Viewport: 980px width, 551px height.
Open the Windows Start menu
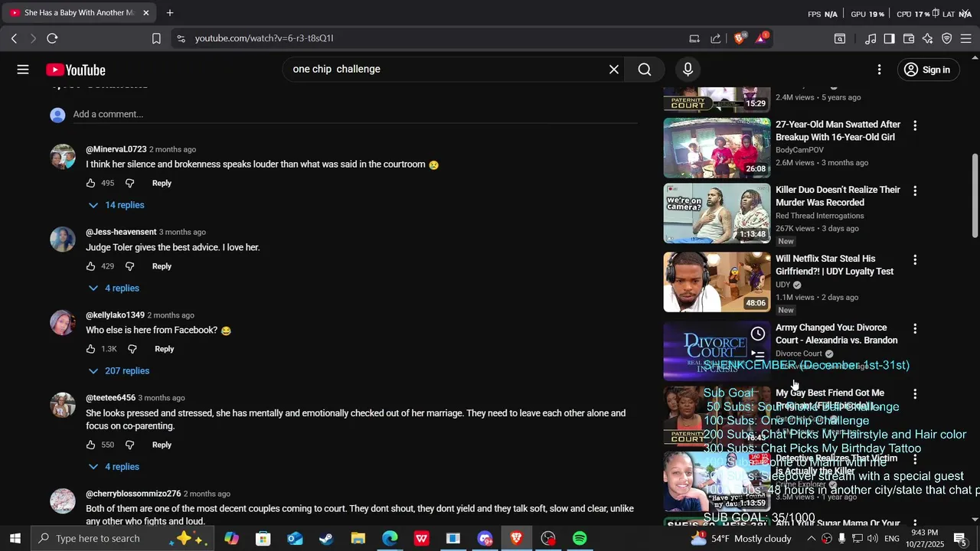click(15, 539)
